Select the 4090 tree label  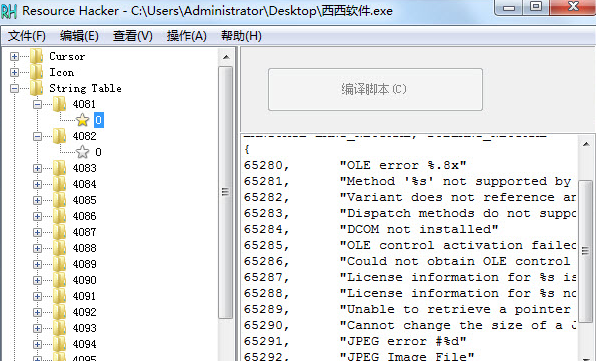(x=84, y=280)
